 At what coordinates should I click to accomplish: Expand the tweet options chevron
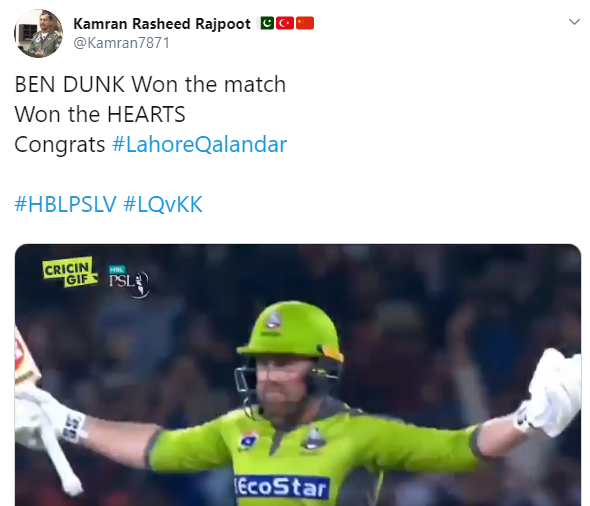click(x=574, y=22)
